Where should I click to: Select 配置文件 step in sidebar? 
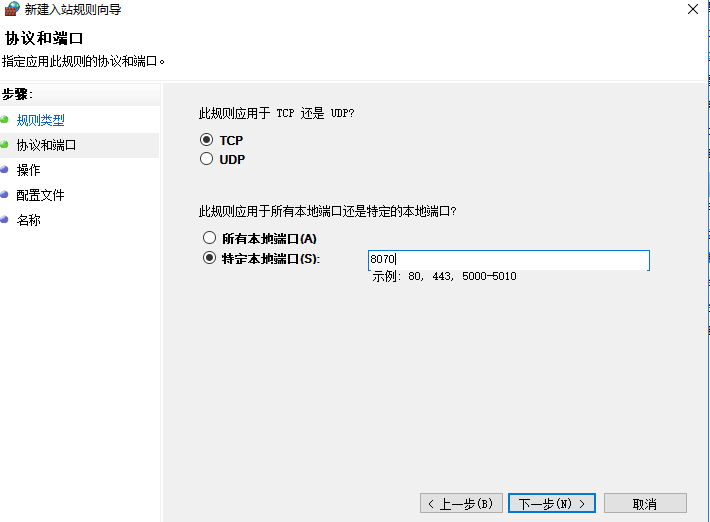coord(40,195)
